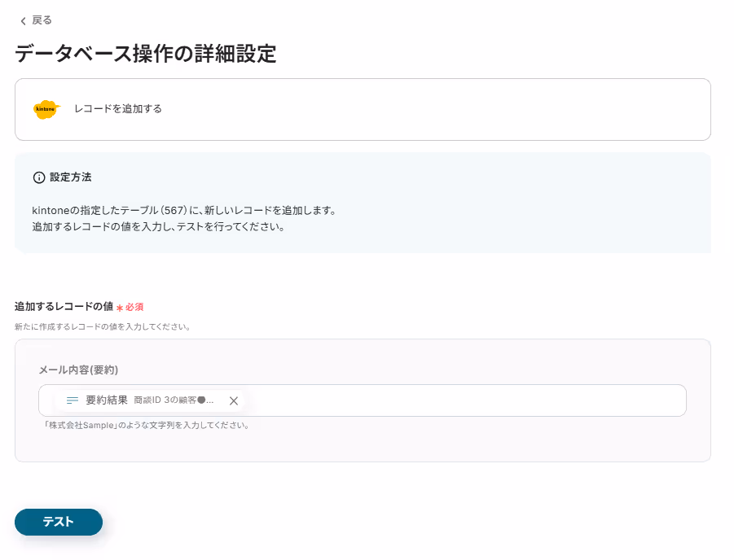
Task: Click the 株式会社Sample hint text
Action: [147, 425]
